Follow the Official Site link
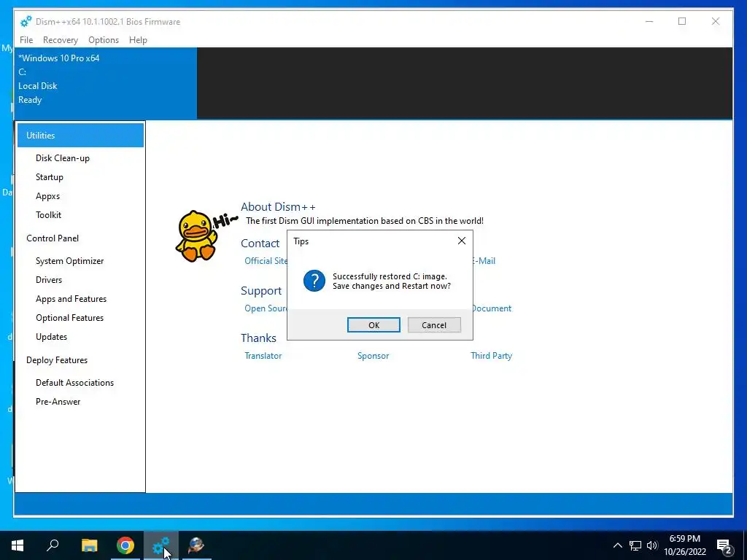Screen dimensions: 747x560 [266, 261]
